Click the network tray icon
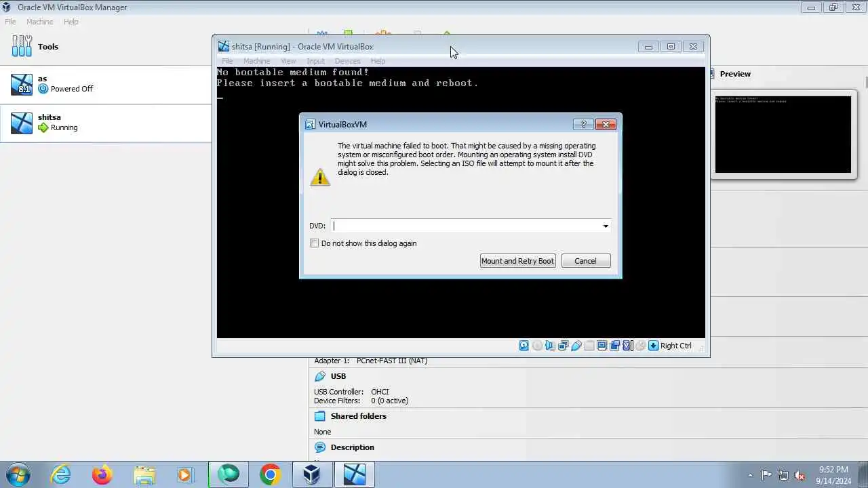This screenshot has width=868, height=488. 783,475
